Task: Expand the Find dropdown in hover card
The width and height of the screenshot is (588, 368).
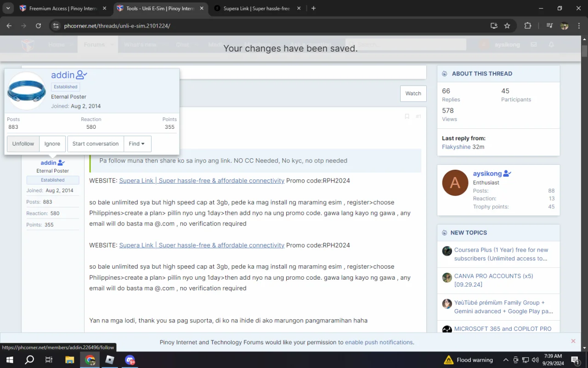Action: coord(136,144)
